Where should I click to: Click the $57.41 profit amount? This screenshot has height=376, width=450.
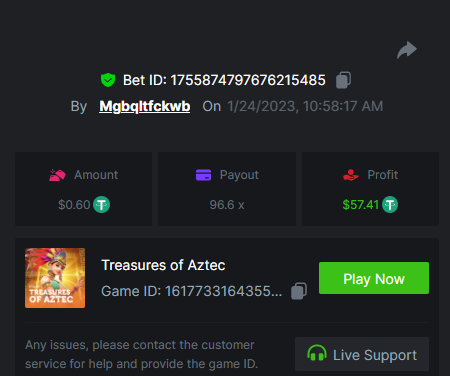coord(361,205)
